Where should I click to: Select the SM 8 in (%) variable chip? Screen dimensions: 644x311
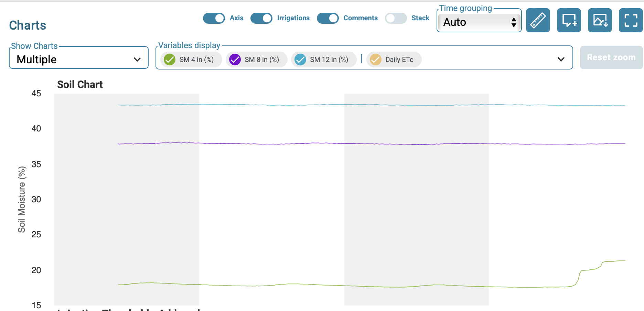tap(261, 60)
